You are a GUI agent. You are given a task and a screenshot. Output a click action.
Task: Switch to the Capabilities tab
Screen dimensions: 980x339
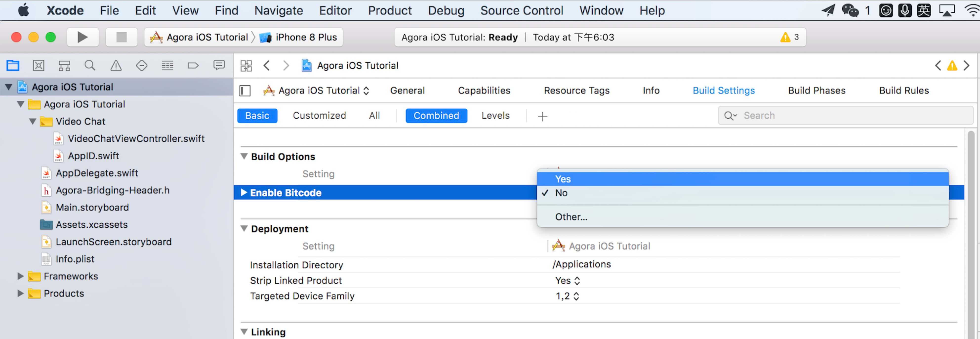[x=484, y=90]
